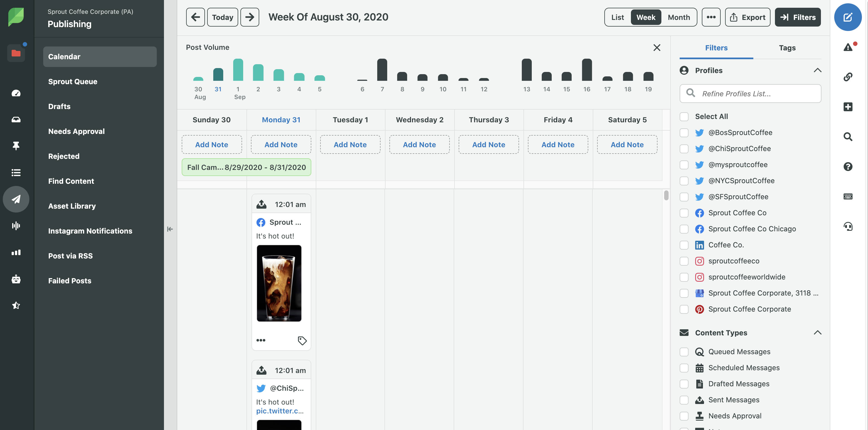Click the chain link icon in right rail
This screenshot has width=868, height=430.
click(848, 77)
